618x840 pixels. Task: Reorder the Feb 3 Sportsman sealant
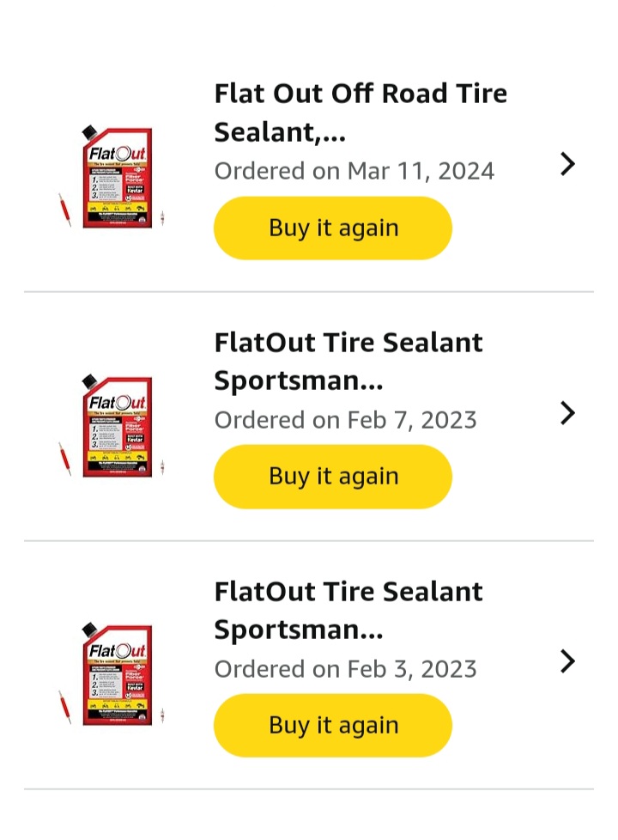[332, 726]
